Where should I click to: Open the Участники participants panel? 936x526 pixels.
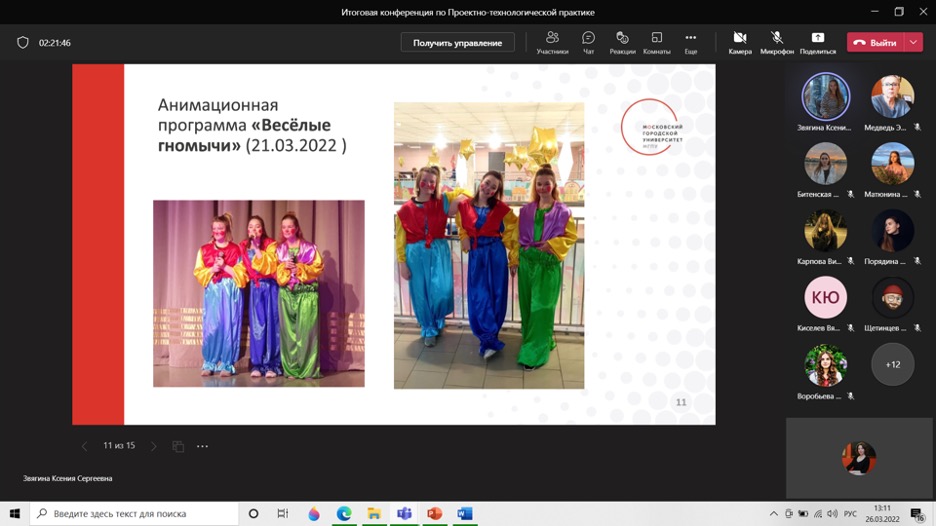point(552,42)
